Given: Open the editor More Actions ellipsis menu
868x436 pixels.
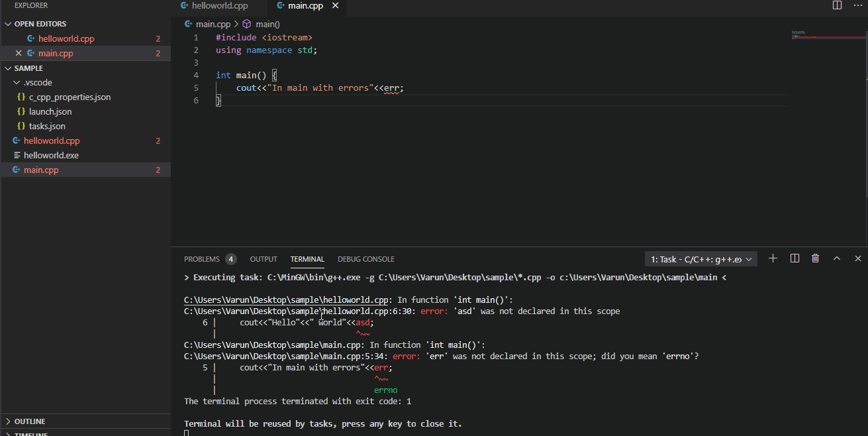Looking at the screenshot, I should coord(858,5).
